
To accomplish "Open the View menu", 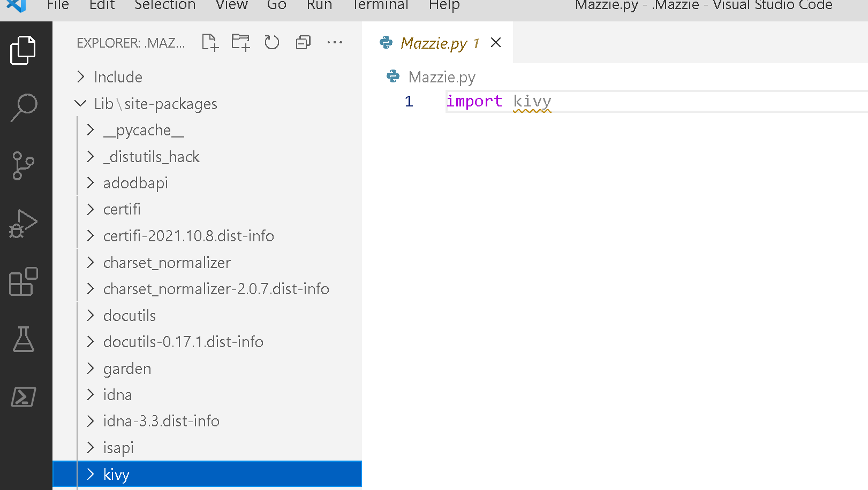I will (232, 5).
